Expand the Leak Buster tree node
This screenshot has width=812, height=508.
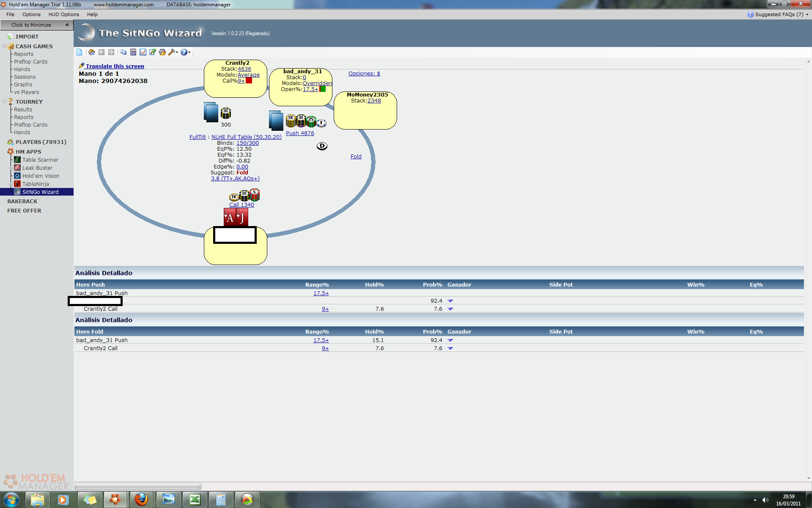[11, 168]
